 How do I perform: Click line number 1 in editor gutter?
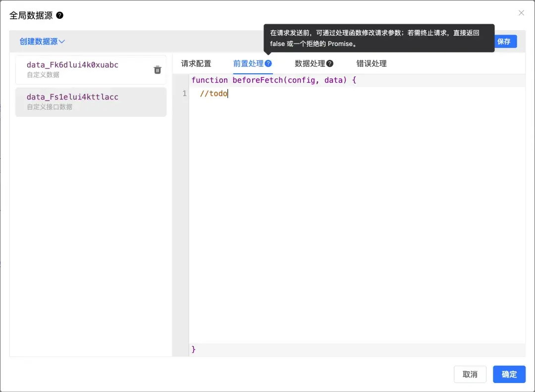[184, 94]
